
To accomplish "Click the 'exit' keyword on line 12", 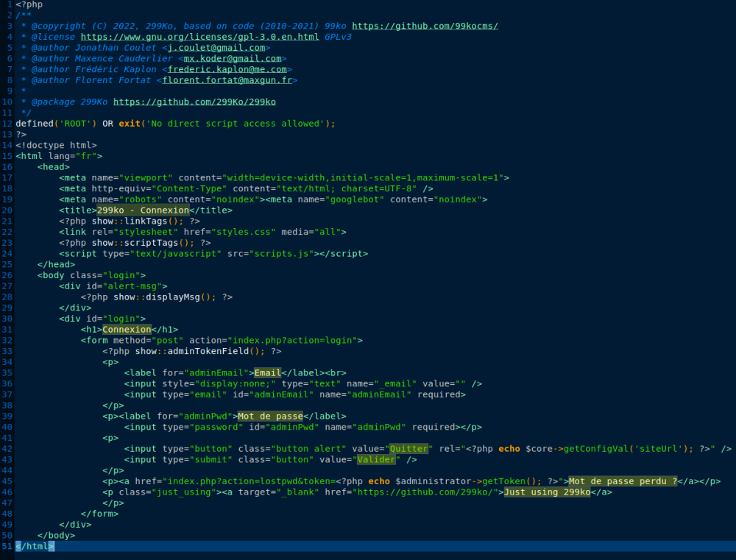I will (130, 124).
